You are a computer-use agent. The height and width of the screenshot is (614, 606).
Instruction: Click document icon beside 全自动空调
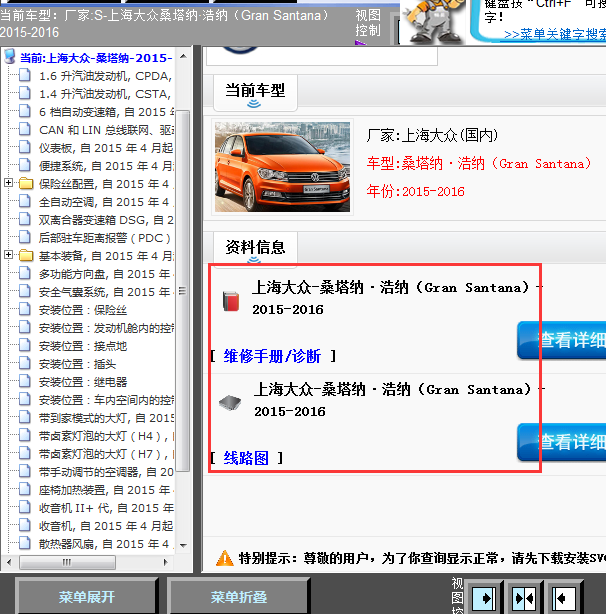[25, 201]
